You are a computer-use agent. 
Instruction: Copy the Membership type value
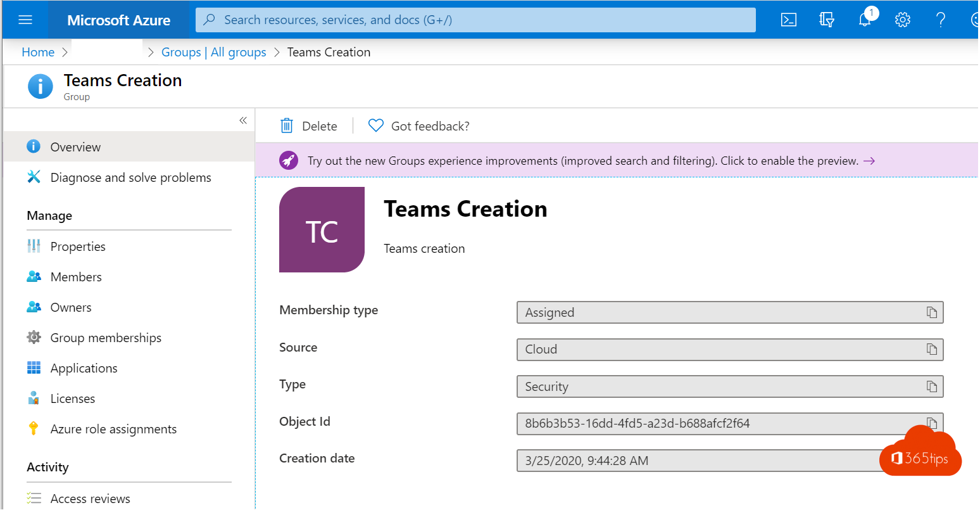click(x=932, y=312)
